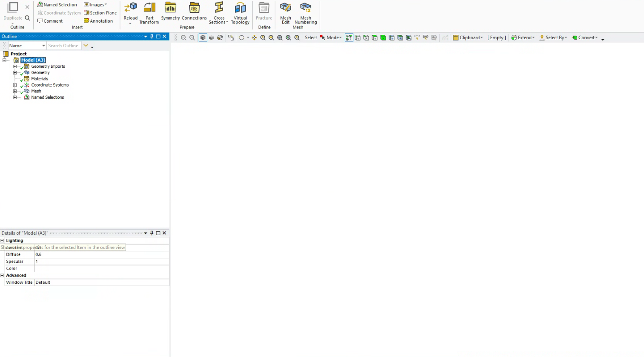Expand the Mesh tree node

15,91
